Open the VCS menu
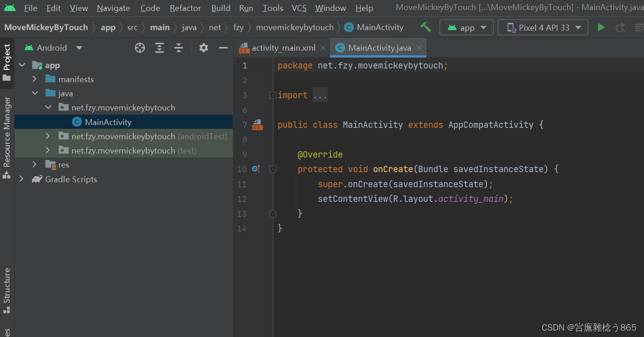 (x=299, y=8)
